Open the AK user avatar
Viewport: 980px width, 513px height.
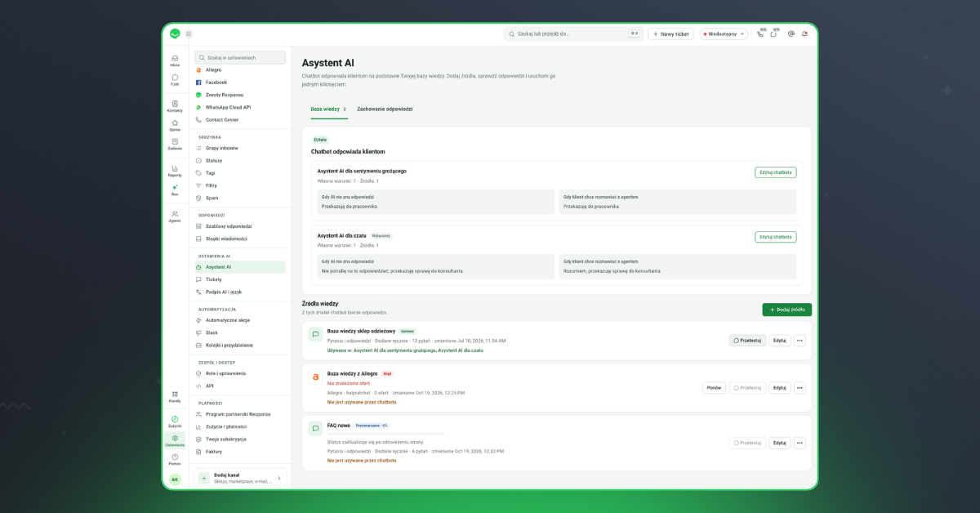click(175, 480)
